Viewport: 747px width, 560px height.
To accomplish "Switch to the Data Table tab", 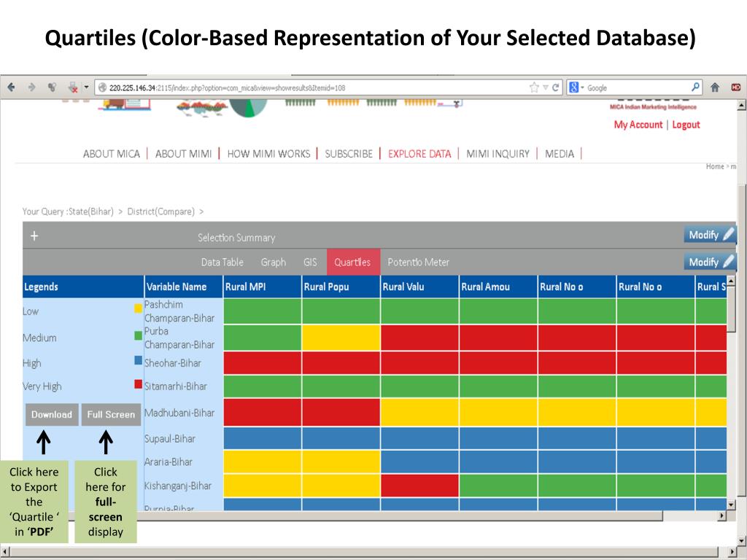I will click(222, 262).
